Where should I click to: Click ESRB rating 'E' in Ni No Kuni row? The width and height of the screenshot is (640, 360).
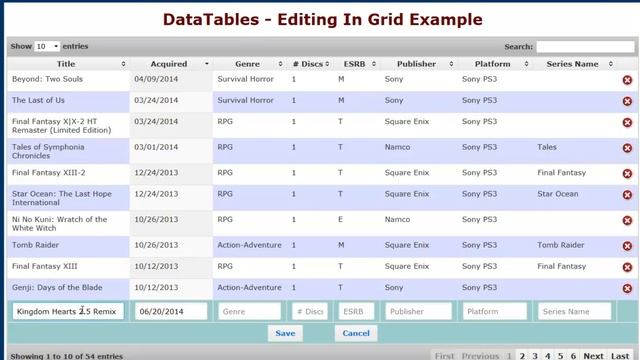pyautogui.click(x=340, y=220)
